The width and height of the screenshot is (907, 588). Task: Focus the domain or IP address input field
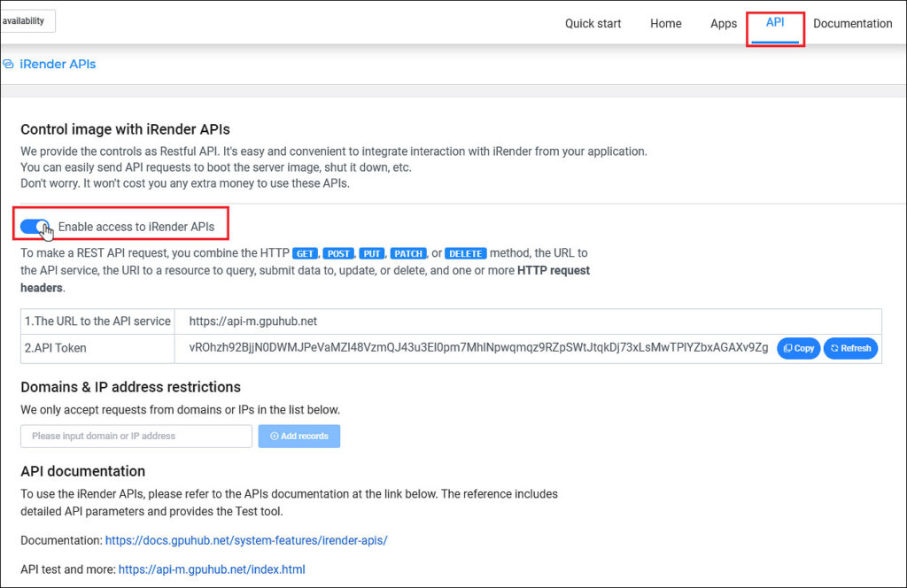tap(136, 436)
